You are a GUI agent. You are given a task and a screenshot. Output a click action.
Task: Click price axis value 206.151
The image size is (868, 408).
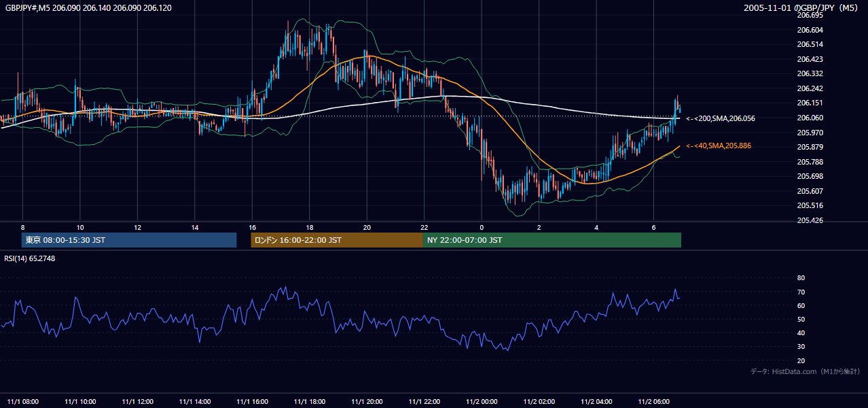point(810,103)
